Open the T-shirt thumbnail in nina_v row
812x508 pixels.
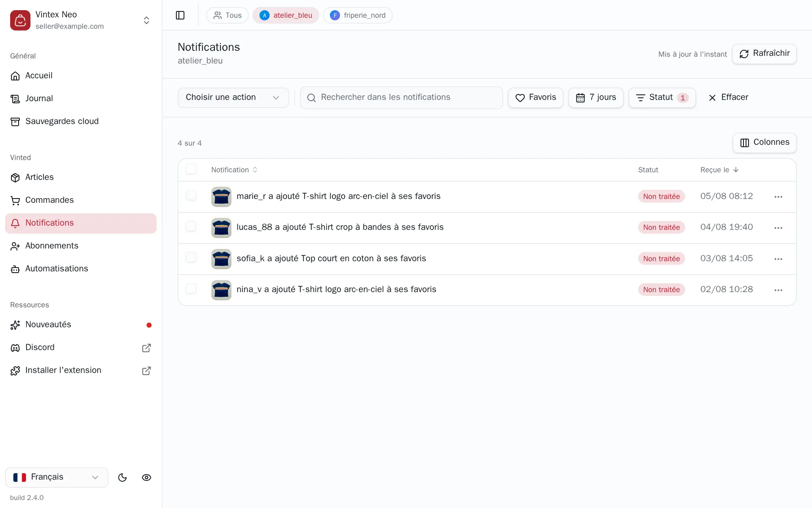tap(221, 290)
